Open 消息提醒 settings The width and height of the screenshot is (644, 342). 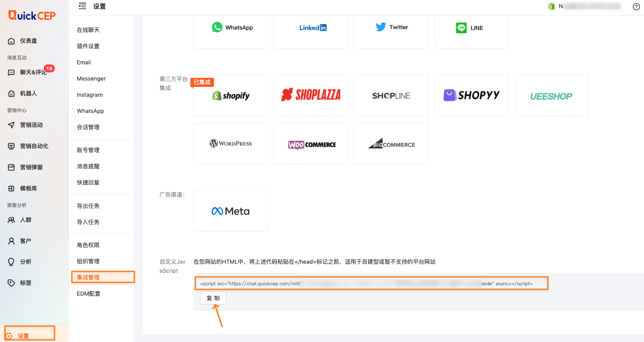coord(88,166)
